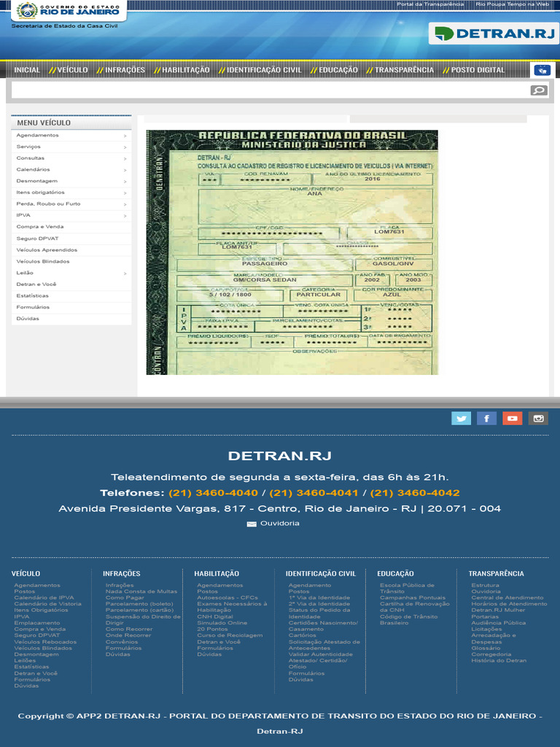Open Veículos Apreendidos in sidebar menu
The height and width of the screenshot is (747, 560).
point(47,249)
